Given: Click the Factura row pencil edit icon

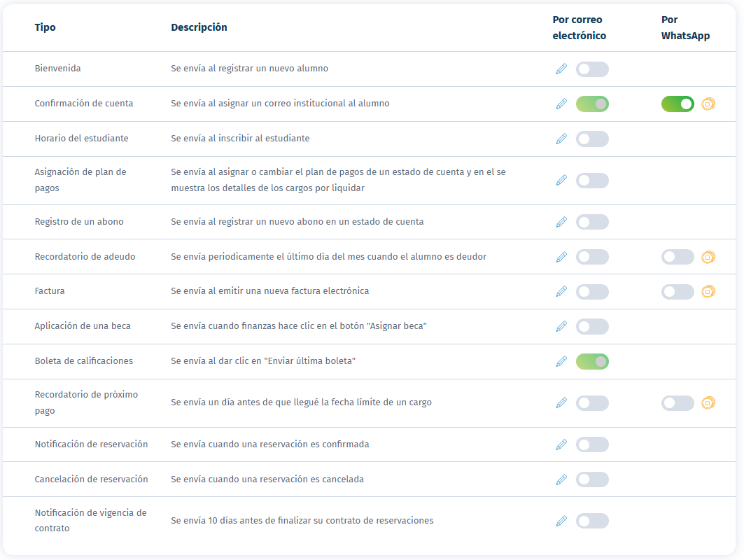Looking at the screenshot, I should pos(561,291).
